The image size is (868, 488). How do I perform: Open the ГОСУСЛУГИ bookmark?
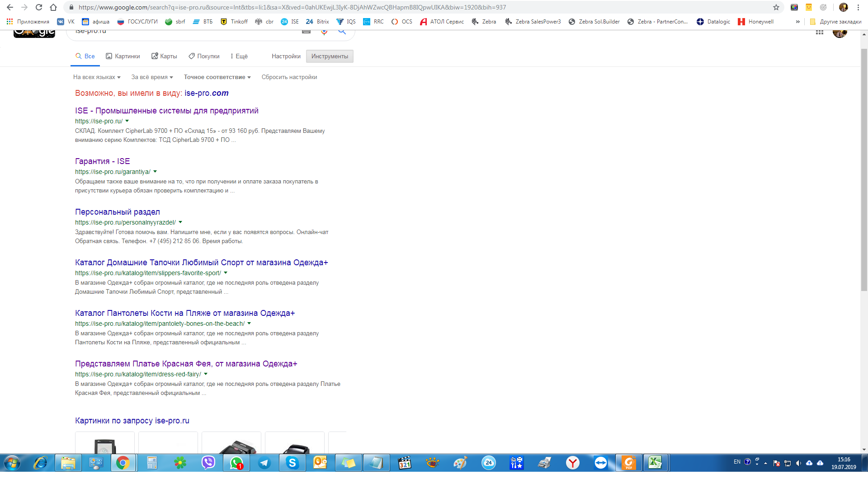pyautogui.click(x=137, y=22)
